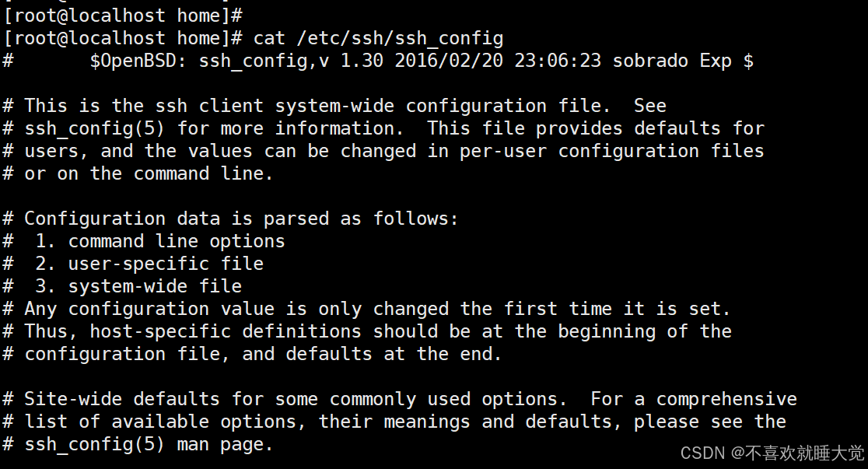Click the '1. command line options' item
The image size is (868, 469).
pyautogui.click(x=159, y=241)
